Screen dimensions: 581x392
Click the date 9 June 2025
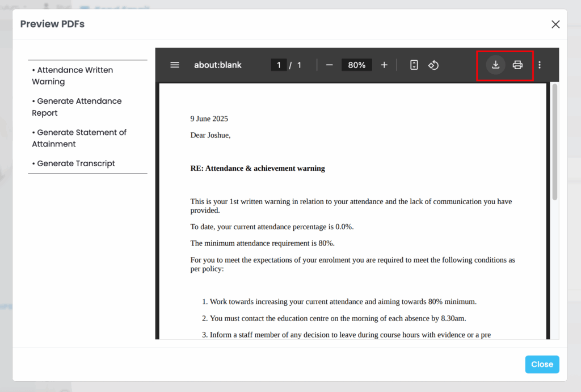(x=209, y=119)
